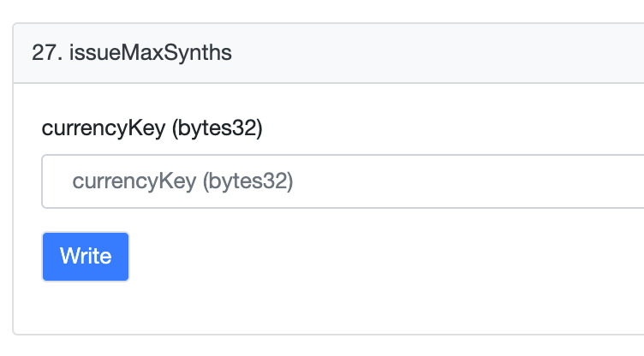The image size is (644, 356).
Task: Submit issueMaxSynths via the blue Write button
Action: click(86, 257)
